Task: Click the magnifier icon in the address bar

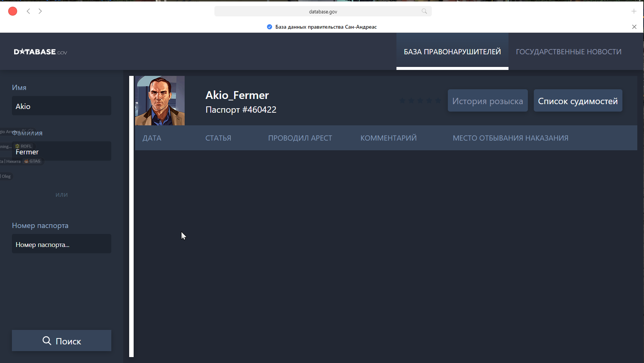Action: (424, 11)
